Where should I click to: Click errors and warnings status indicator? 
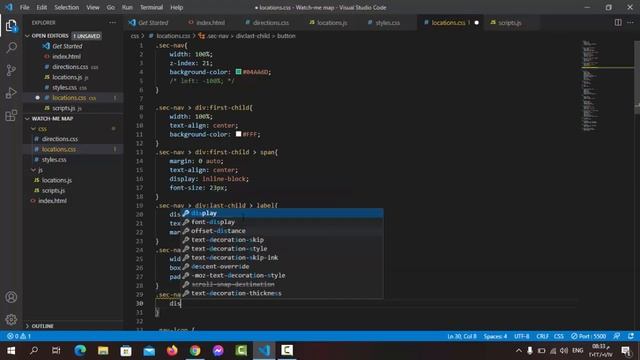pyautogui.click(x=19, y=336)
